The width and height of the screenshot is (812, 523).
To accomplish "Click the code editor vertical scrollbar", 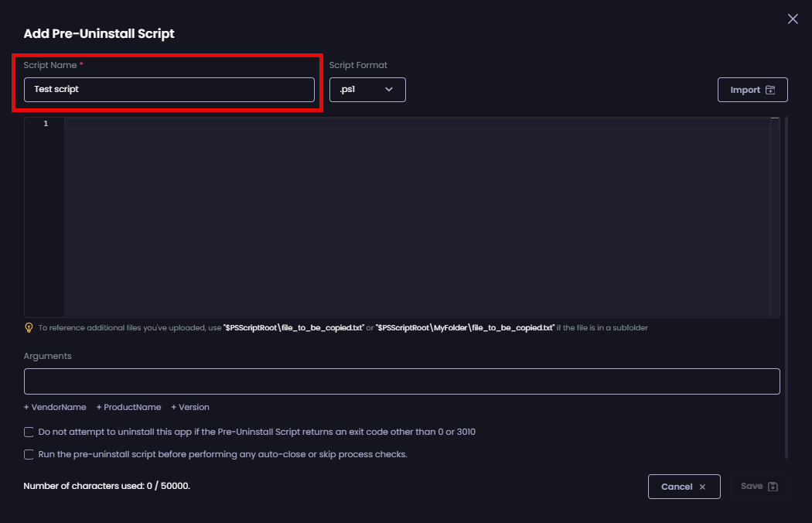I will [x=775, y=217].
